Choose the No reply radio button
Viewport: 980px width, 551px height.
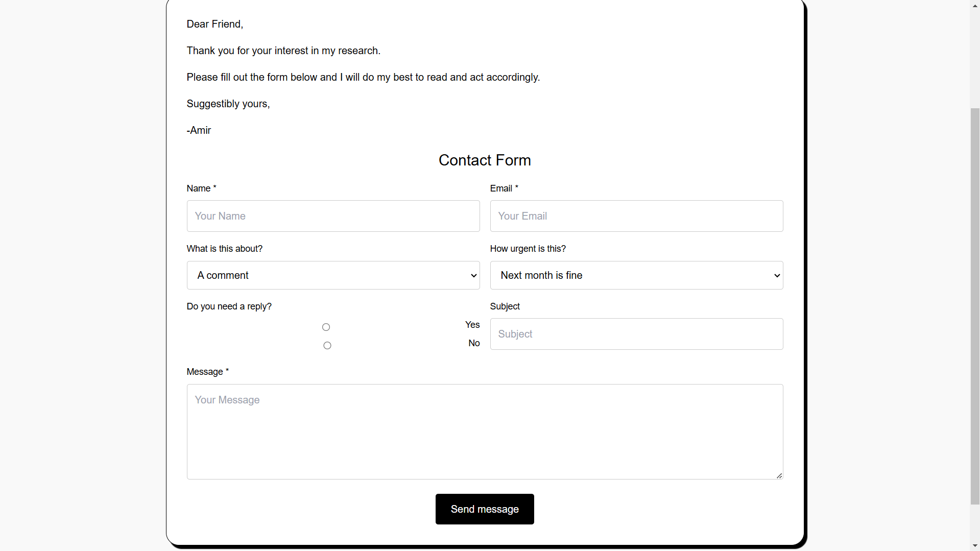327,346
